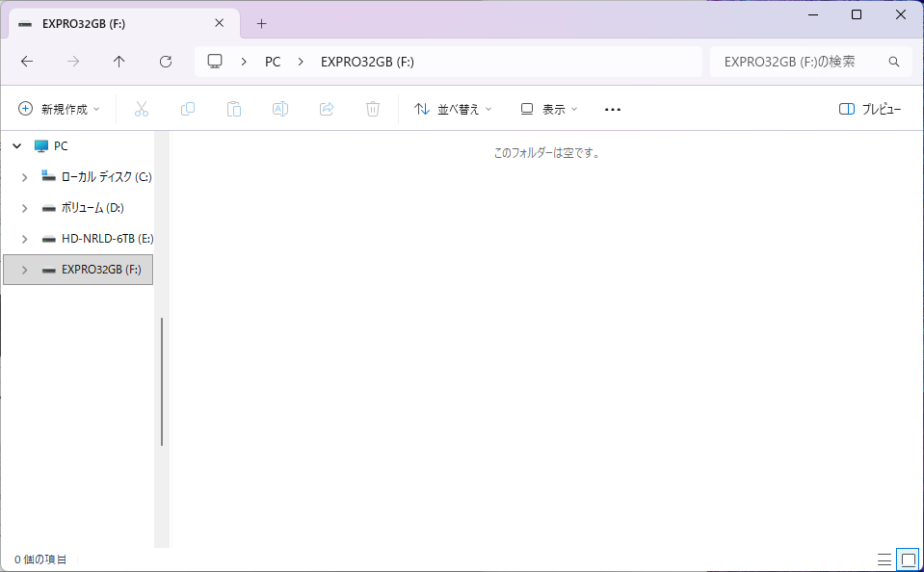
Task: Expand the ローカル ディスク (C:) tree node
Action: point(25,177)
